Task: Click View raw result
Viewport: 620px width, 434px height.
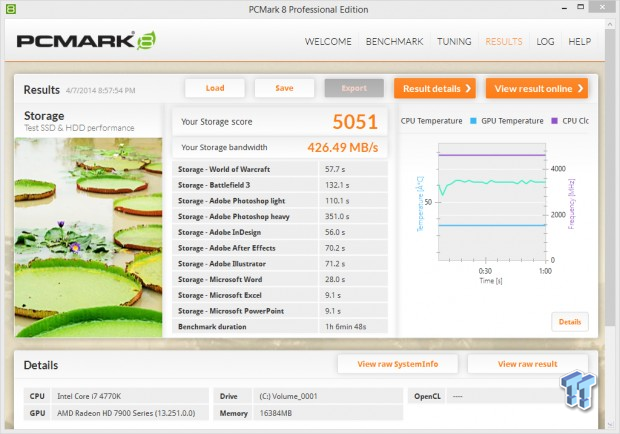Action: click(x=527, y=364)
